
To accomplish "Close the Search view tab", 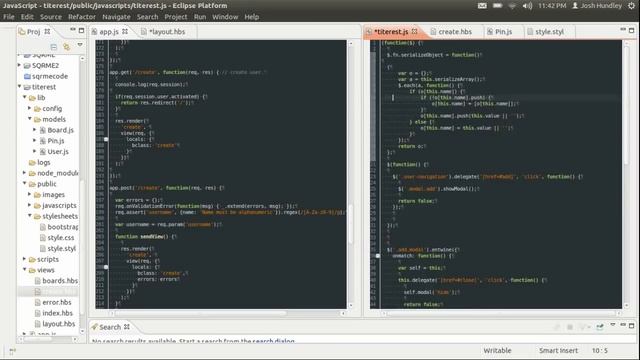I will pyautogui.click(x=127, y=327).
